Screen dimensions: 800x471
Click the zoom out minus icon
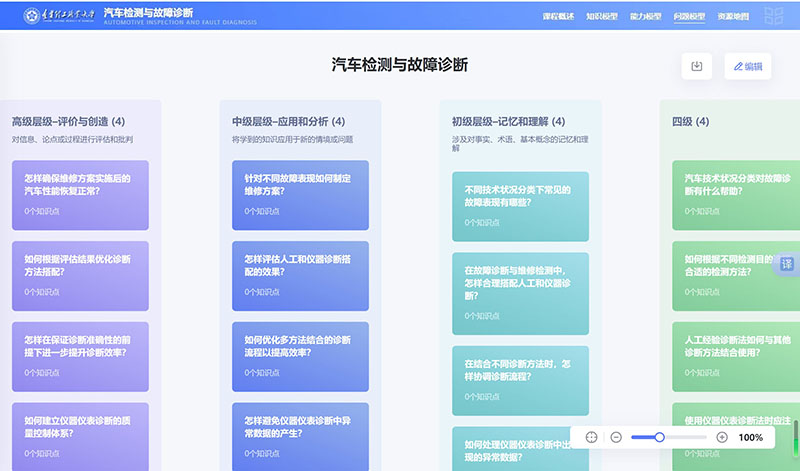[616, 437]
